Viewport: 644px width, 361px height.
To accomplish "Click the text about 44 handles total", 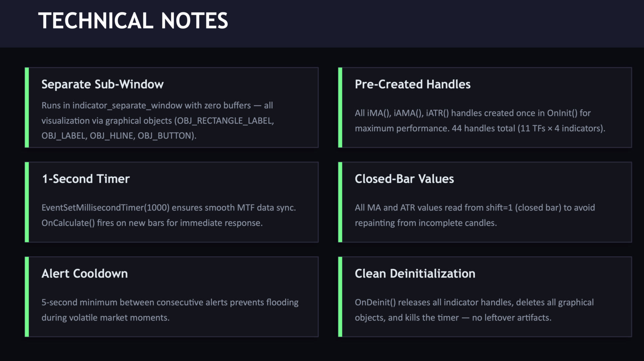I will point(480,128).
